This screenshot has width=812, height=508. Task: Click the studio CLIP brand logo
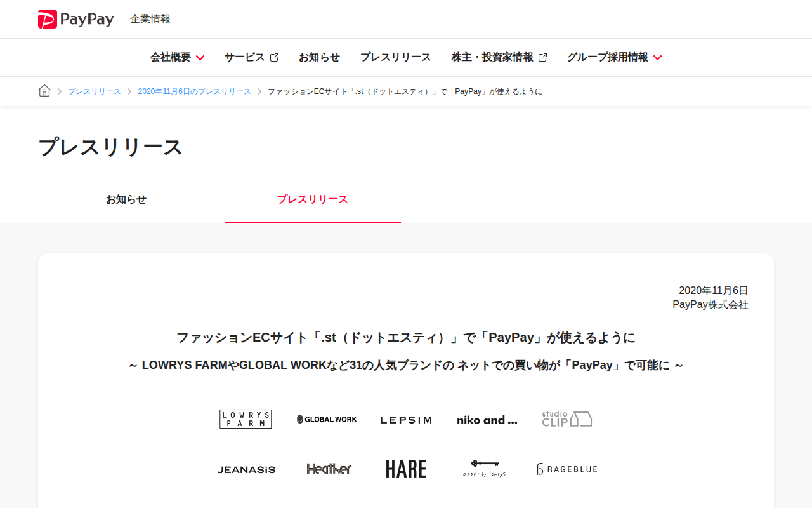(567, 418)
